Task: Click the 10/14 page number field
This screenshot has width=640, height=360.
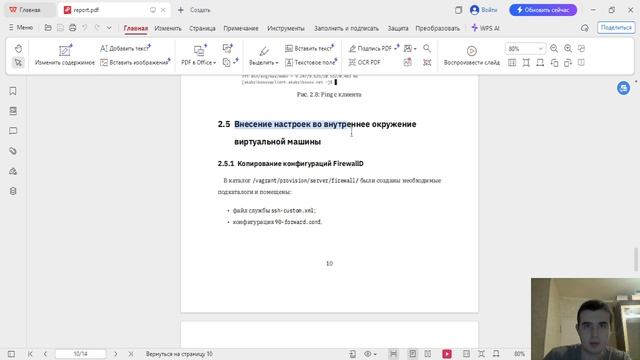Action: click(80, 354)
